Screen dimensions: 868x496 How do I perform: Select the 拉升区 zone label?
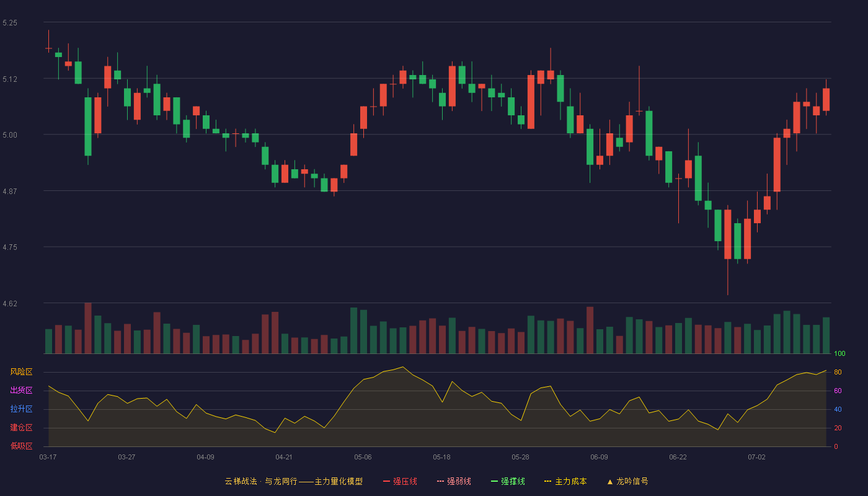(x=21, y=409)
